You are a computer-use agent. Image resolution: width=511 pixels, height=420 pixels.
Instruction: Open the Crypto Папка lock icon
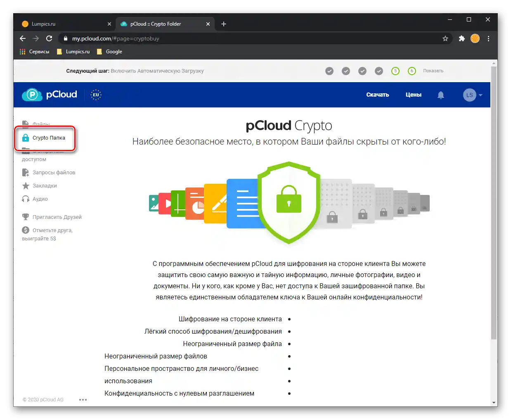(x=26, y=138)
